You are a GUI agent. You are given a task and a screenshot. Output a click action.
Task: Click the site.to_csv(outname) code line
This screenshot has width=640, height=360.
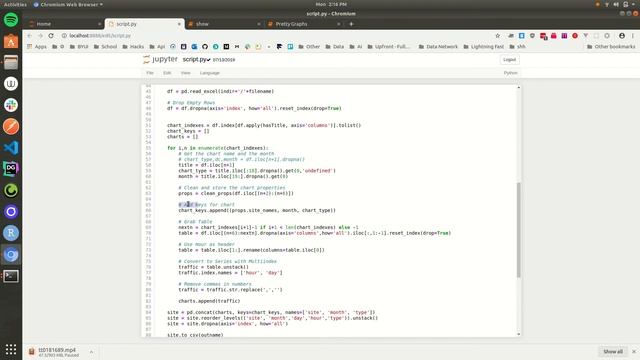coord(195,335)
